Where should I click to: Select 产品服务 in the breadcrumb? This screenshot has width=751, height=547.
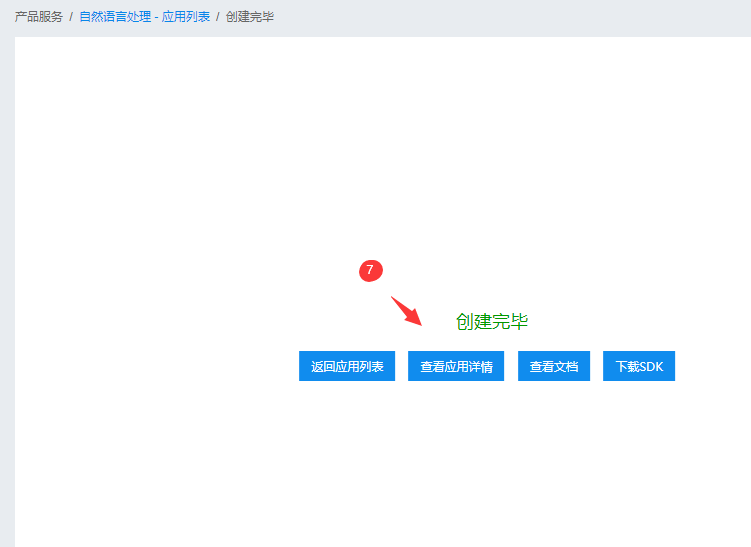38,17
